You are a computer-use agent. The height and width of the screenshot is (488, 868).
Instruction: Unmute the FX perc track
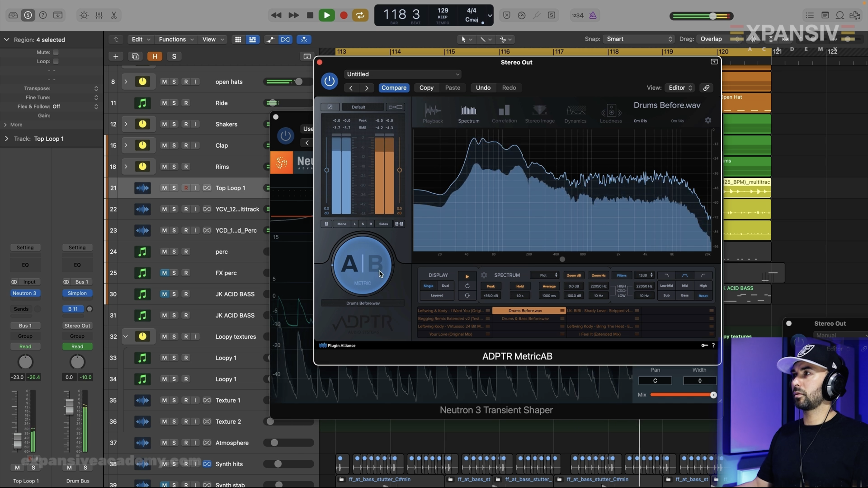click(165, 273)
